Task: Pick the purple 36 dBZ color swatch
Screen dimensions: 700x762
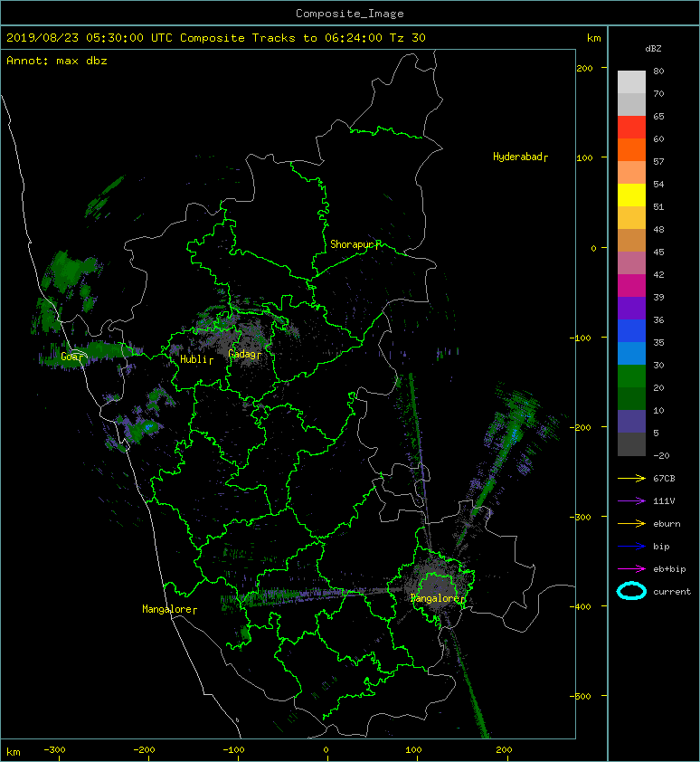Action: [x=631, y=309]
